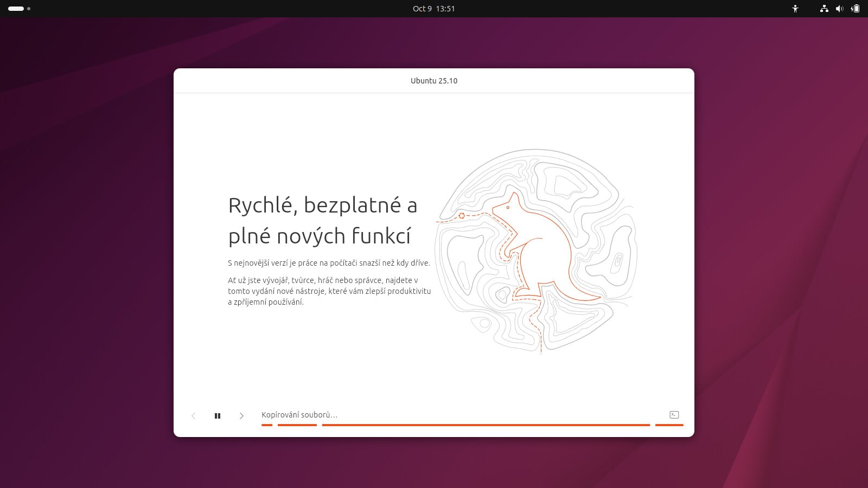Click the heading 'Rychlé, bezplatné a plné nových funkcí'
This screenshot has width=868, height=488.
tap(323, 221)
